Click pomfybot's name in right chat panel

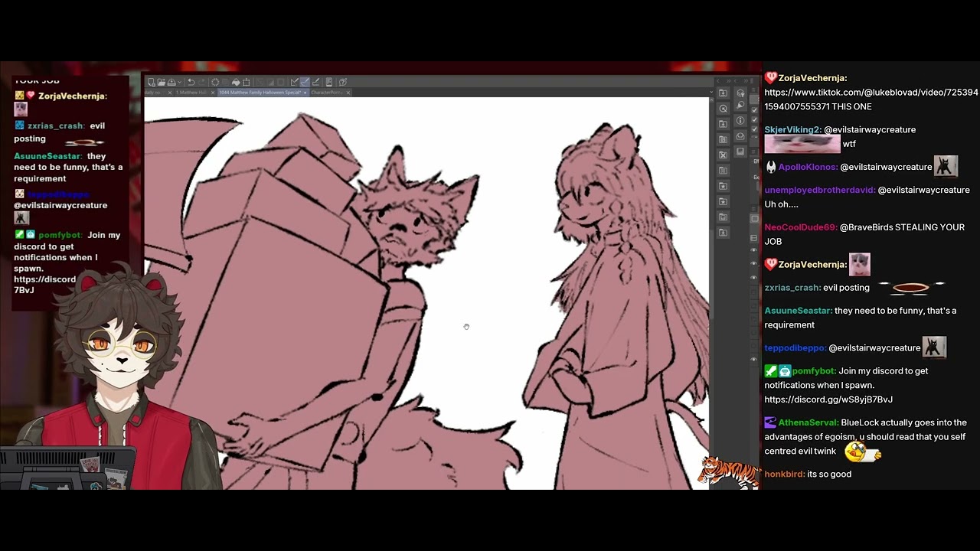(x=814, y=371)
